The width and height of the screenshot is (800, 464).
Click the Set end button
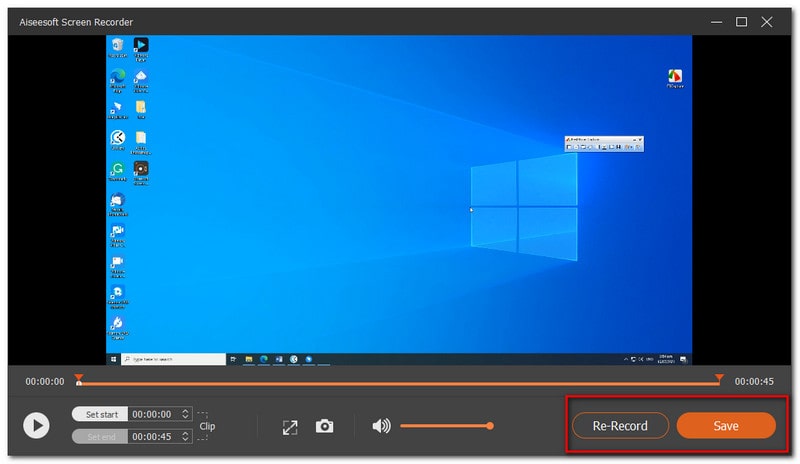pos(100,436)
